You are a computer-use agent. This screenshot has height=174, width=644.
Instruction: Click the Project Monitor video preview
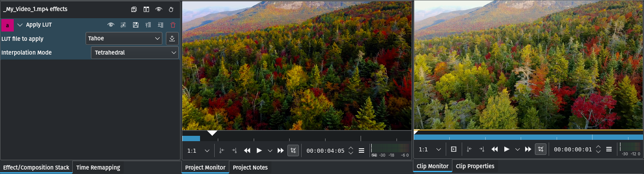click(297, 65)
